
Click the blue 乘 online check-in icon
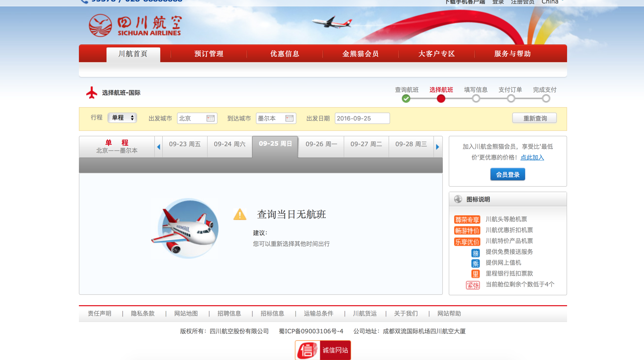(475, 263)
